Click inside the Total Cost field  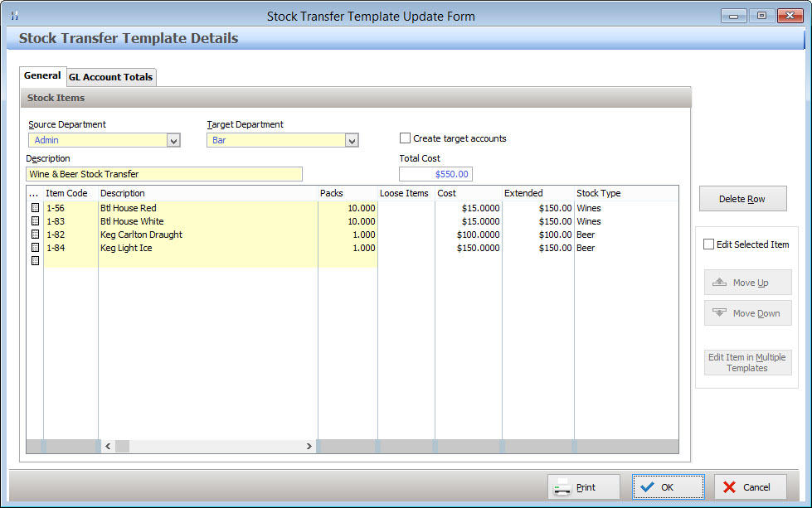tap(437, 174)
